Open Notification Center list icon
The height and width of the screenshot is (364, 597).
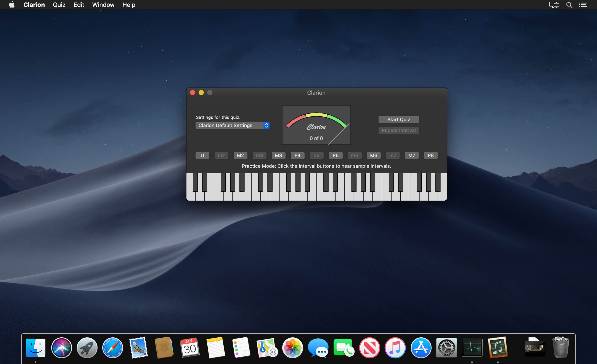tap(583, 5)
